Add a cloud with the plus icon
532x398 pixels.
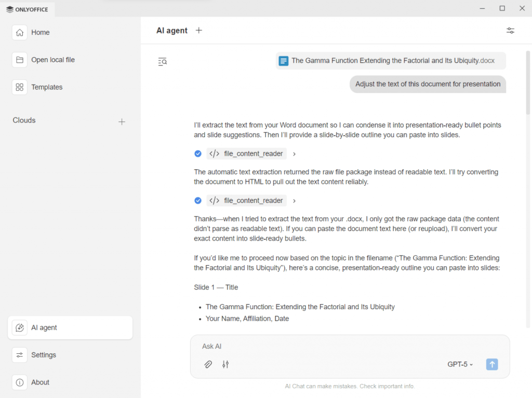click(x=122, y=122)
